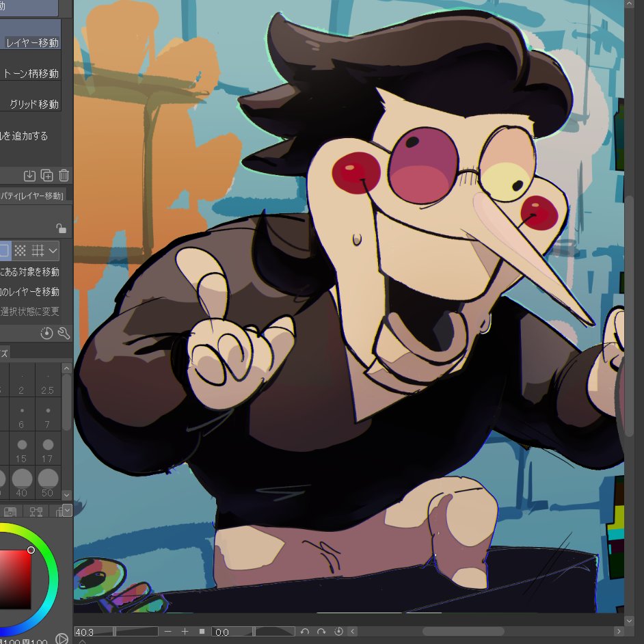Rotate the canvas left icon
The width and height of the screenshot is (644, 644).
click(x=304, y=631)
